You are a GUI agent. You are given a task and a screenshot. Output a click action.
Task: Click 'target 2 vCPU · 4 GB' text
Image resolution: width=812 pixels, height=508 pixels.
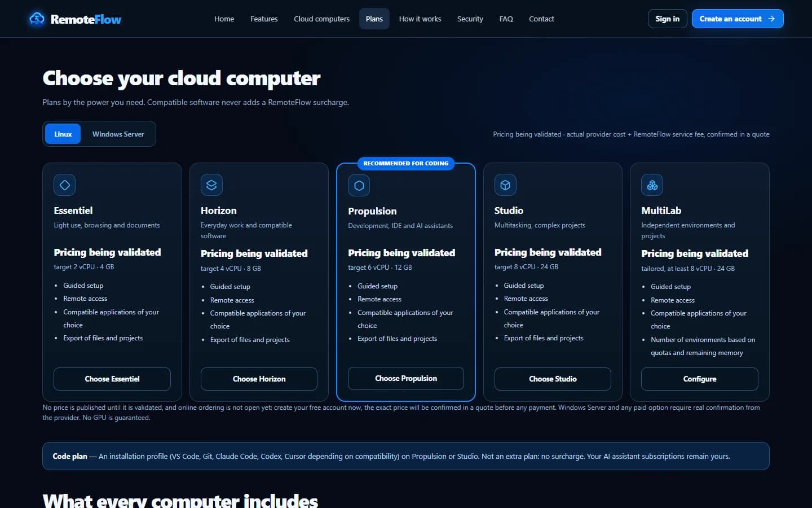point(84,267)
